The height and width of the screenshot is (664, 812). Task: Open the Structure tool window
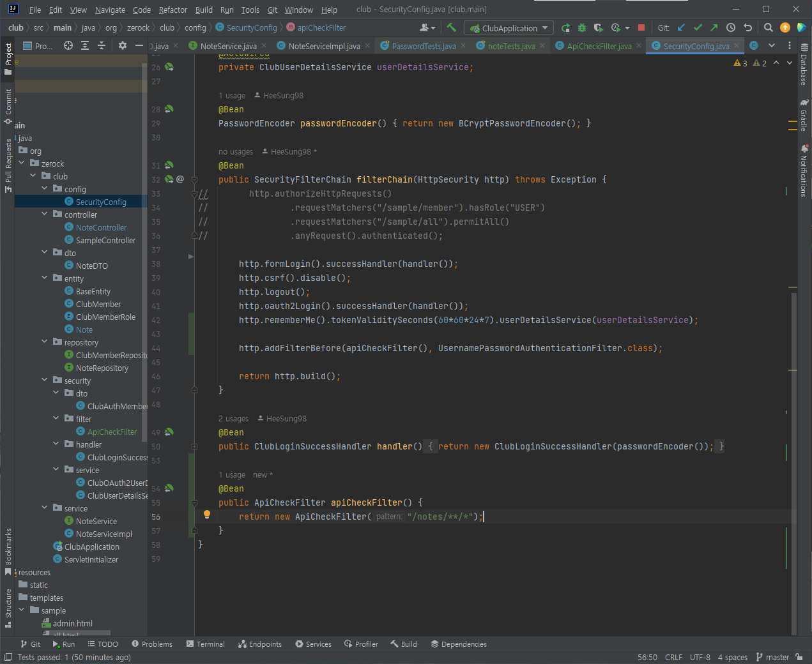click(8, 607)
